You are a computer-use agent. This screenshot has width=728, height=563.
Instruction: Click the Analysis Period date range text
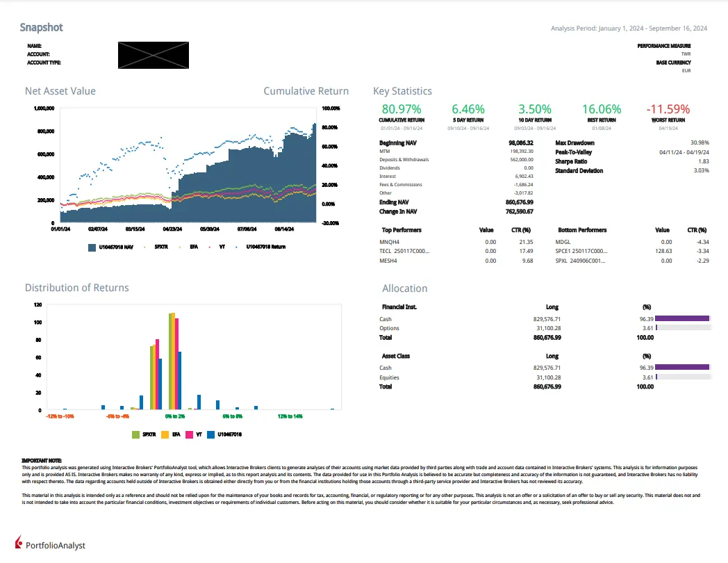point(629,28)
